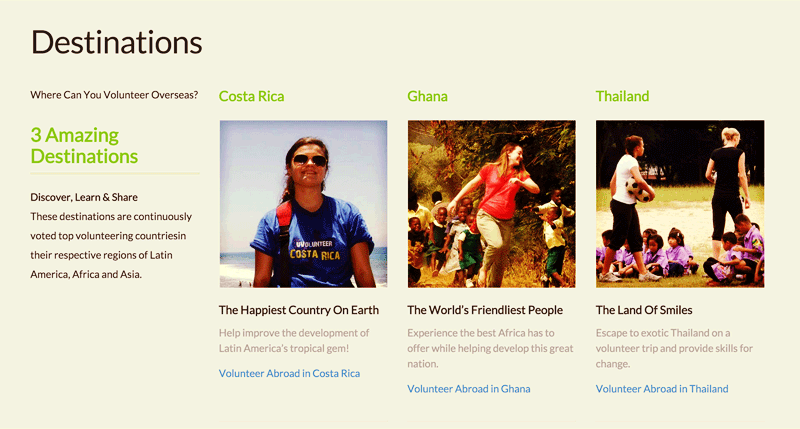
Task: Click the 3 Amazing Destinations heading
Action: (84, 145)
